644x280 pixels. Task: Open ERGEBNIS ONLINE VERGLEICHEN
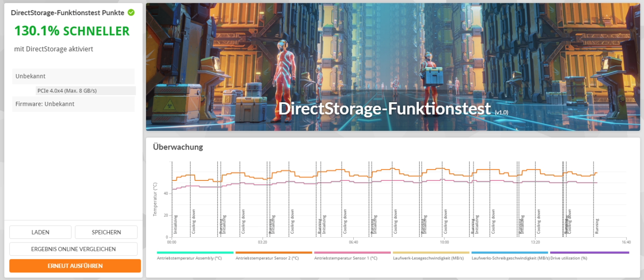[x=73, y=249]
